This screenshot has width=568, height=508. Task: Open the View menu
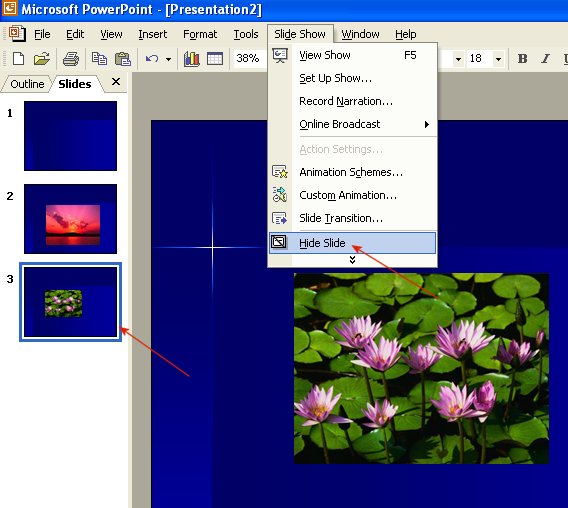pyautogui.click(x=111, y=34)
